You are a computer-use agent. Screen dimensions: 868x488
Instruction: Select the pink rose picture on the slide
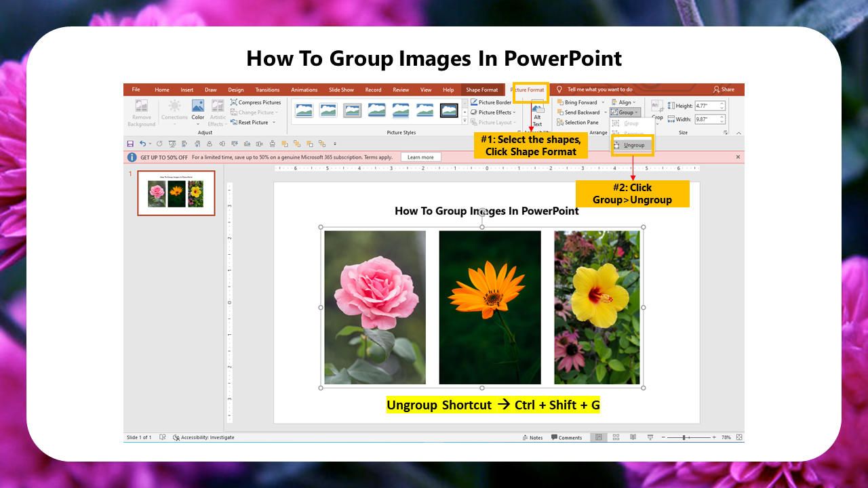375,308
